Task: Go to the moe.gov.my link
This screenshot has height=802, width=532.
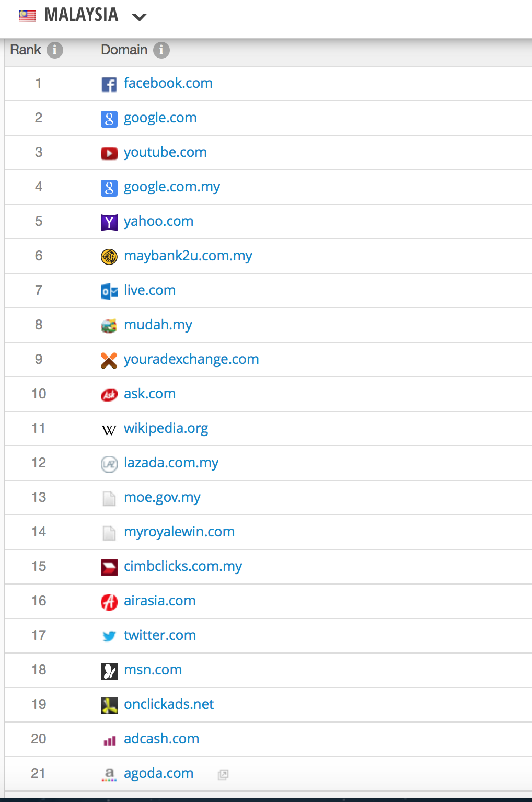Action: pyautogui.click(x=162, y=497)
